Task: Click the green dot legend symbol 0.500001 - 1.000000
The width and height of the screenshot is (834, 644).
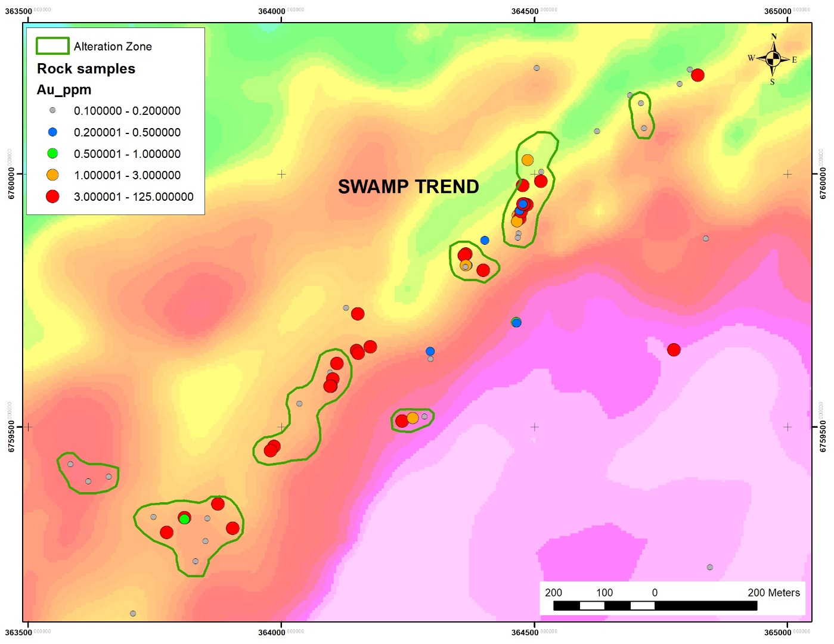Action: tap(52, 154)
